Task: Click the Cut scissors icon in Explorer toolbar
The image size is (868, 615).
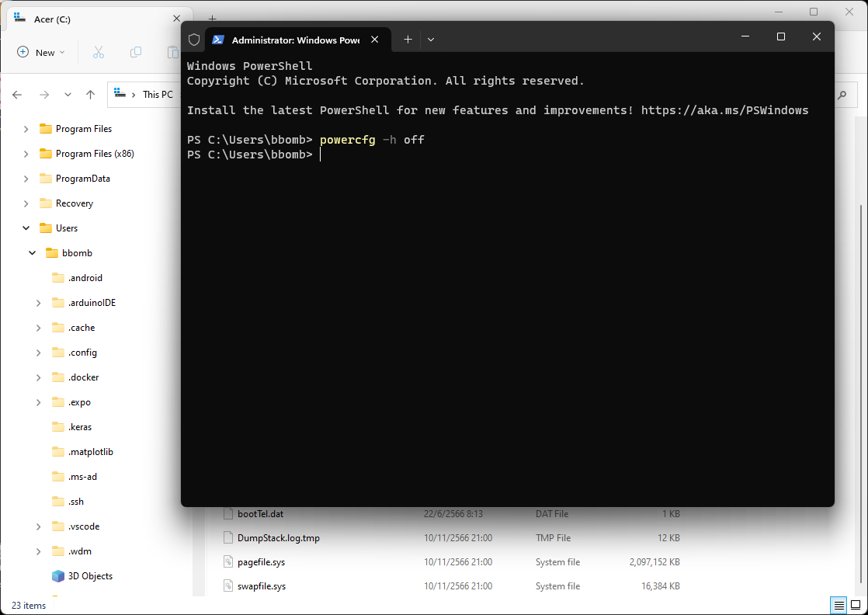Action: [99, 52]
